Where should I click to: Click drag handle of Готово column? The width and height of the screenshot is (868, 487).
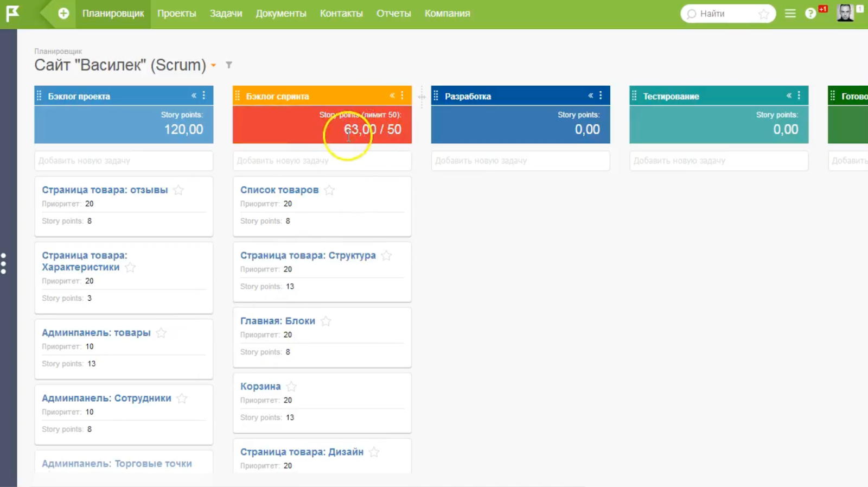[833, 96]
